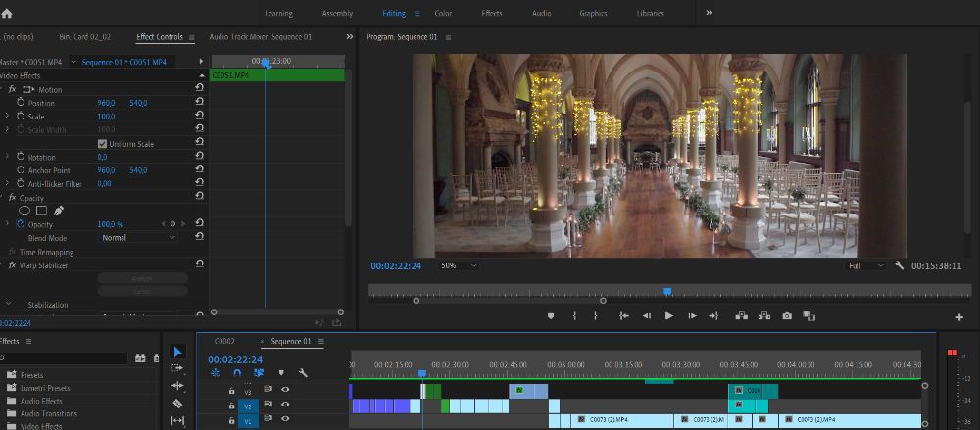Viewport: 980px width, 430px height.
Task: Toggle animation stopwatch for Scale
Action: [x=21, y=117]
